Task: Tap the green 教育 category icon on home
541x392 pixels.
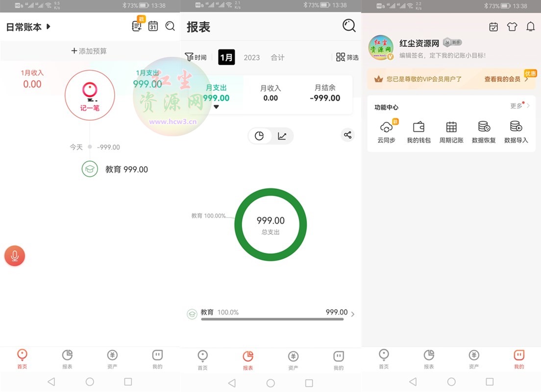Action: click(90, 169)
